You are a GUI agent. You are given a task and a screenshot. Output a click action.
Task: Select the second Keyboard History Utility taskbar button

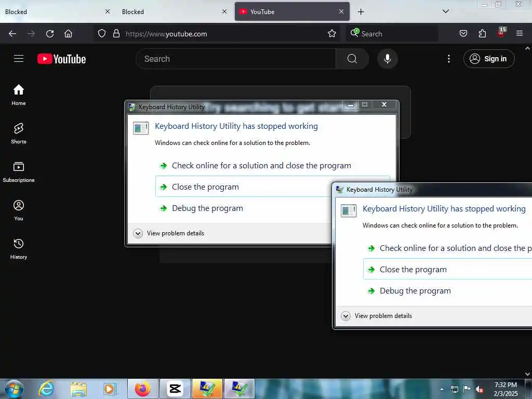pos(239,389)
